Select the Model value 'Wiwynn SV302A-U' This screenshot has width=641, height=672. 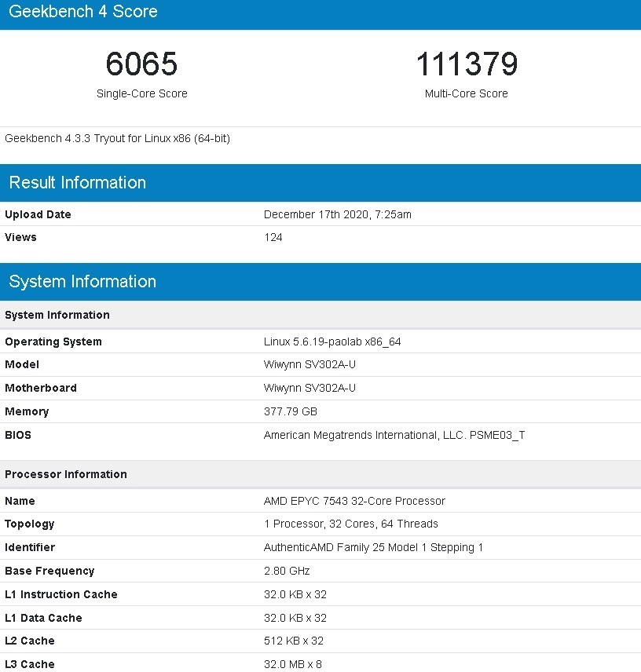coord(310,364)
